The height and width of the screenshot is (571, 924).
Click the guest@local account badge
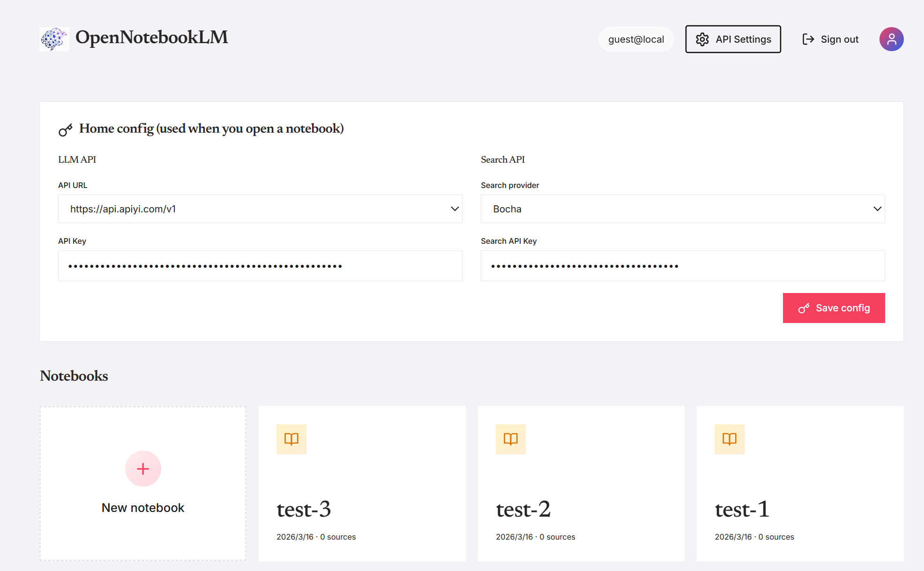pyautogui.click(x=636, y=39)
